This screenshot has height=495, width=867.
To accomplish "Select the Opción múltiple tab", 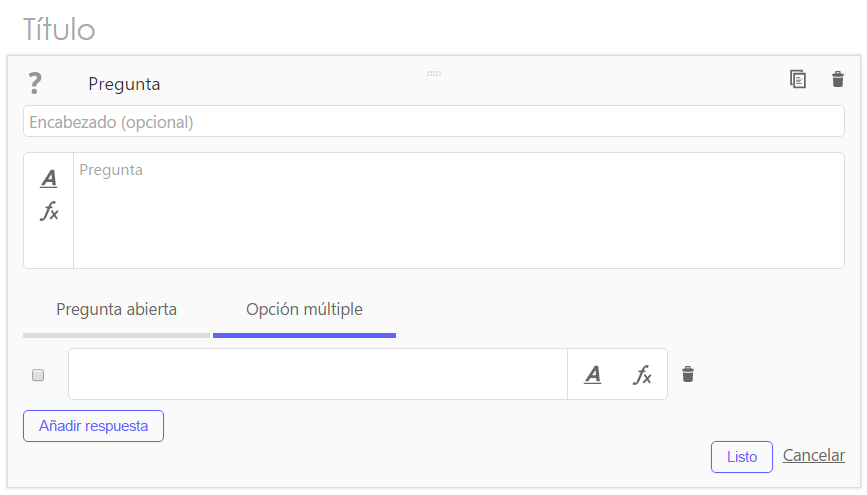I will (x=304, y=309).
